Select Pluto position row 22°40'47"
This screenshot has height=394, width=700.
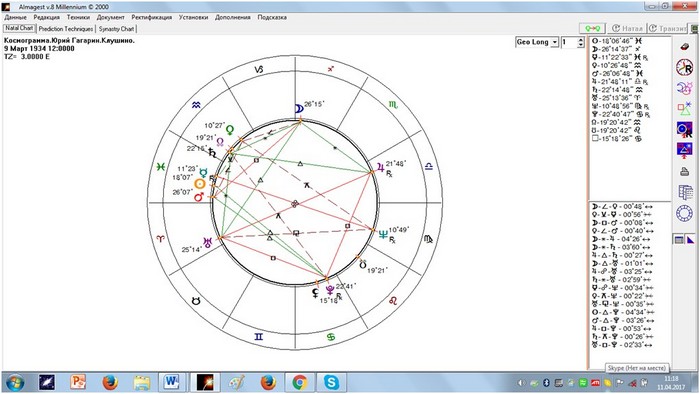[621, 114]
